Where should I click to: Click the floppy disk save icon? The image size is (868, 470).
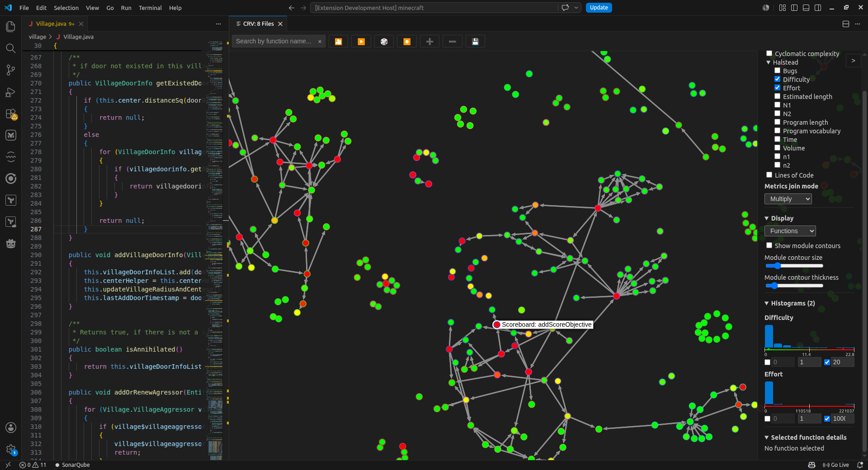pyautogui.click(x=475, y=42)
